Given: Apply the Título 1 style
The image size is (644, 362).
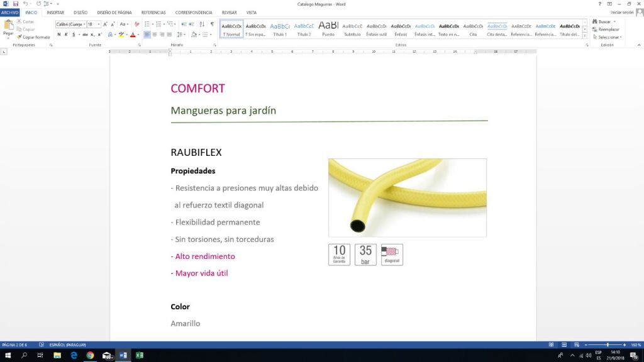Looking at the screenshot, I should 280,29.
